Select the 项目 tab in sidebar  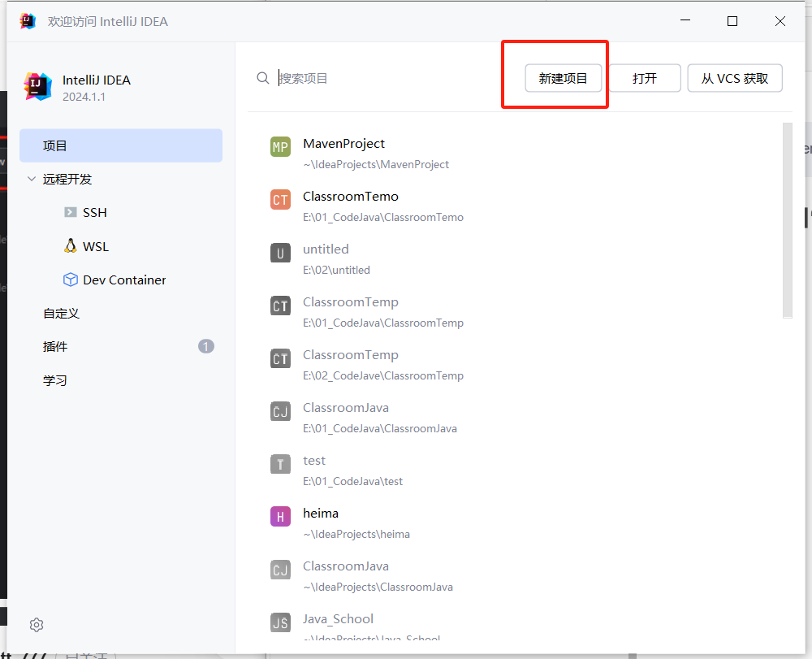click(x=121, y=145)
